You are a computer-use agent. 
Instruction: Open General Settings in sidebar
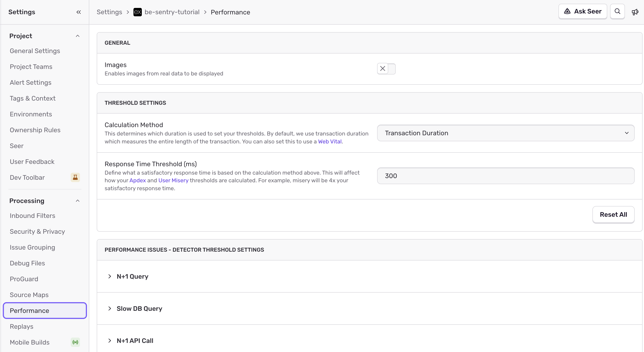[35, 51]
